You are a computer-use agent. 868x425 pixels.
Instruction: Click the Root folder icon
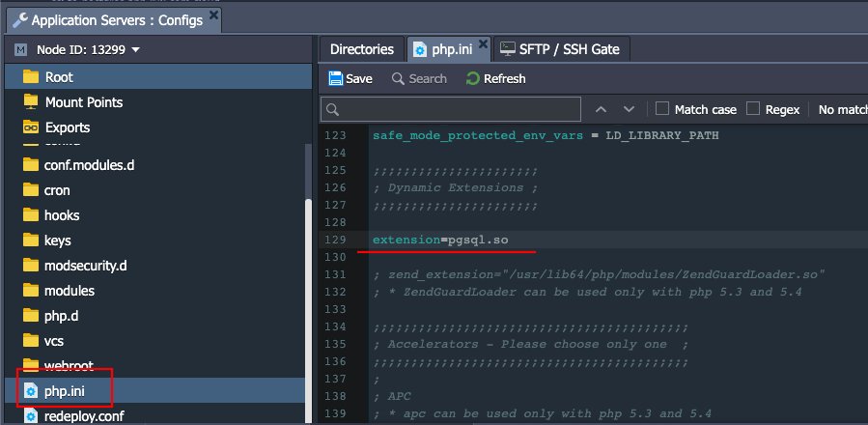pos(31,77)
